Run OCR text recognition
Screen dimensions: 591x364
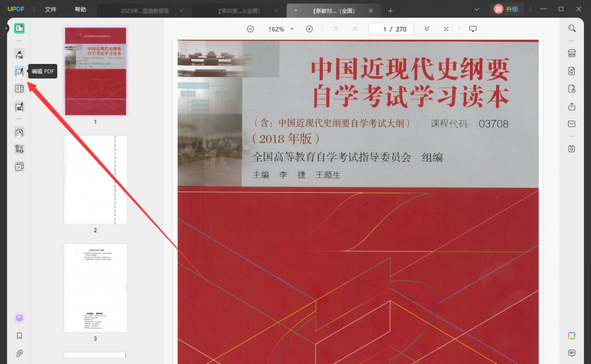572,54
